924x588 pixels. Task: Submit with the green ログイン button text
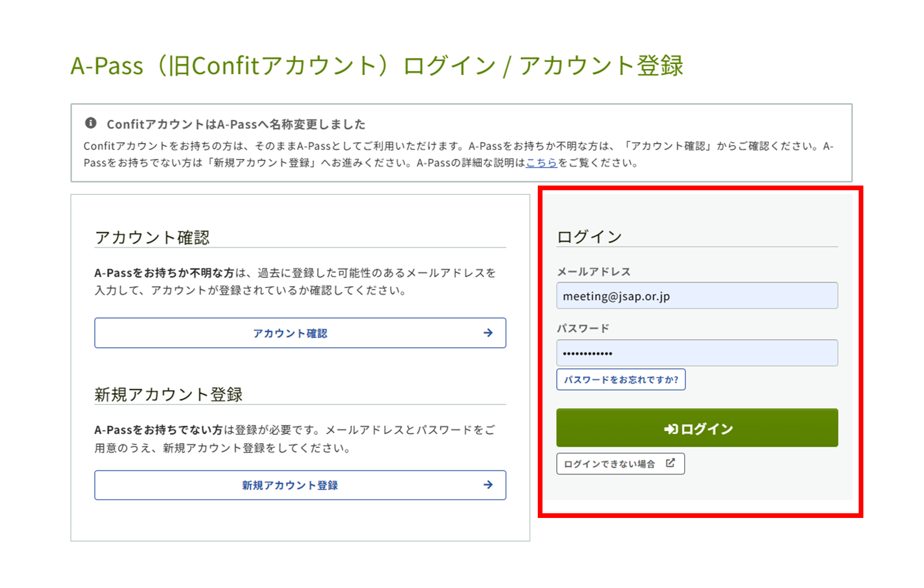point(707,429)
